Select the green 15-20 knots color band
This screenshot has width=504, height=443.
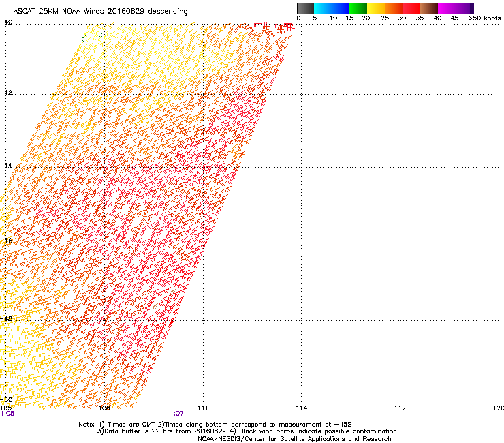pyautogui.click(x=358, y=8)
